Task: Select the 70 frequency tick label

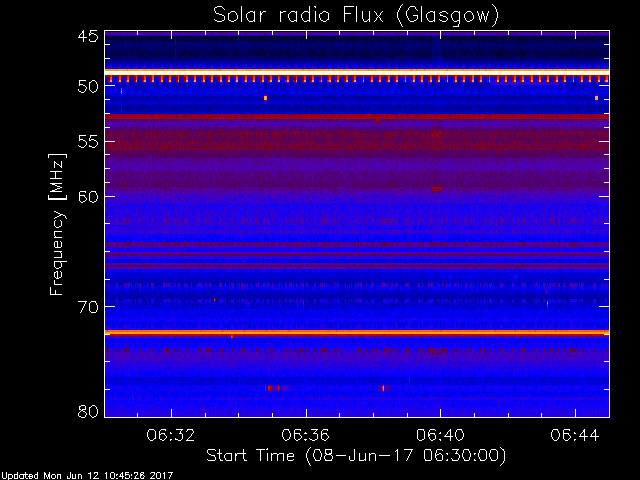Action: click(x=88, y=307)
